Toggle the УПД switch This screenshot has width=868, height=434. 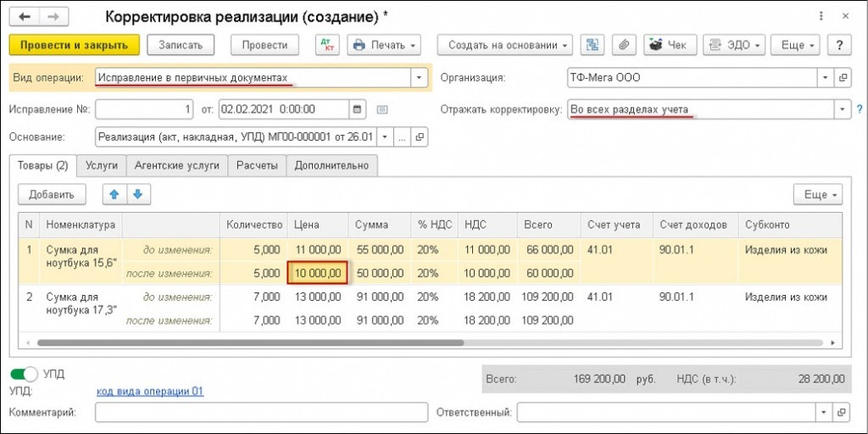(23, 374)
